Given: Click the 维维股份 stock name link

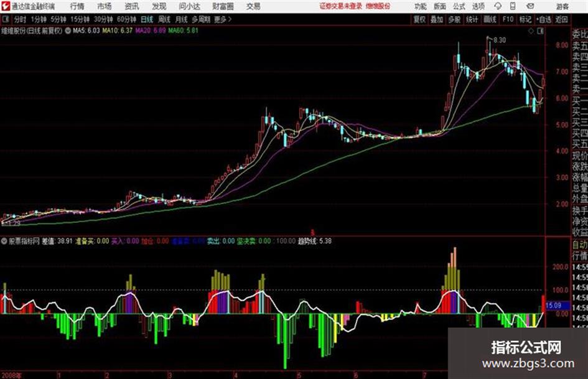Looking at the screenshot, I should (378, 6).
